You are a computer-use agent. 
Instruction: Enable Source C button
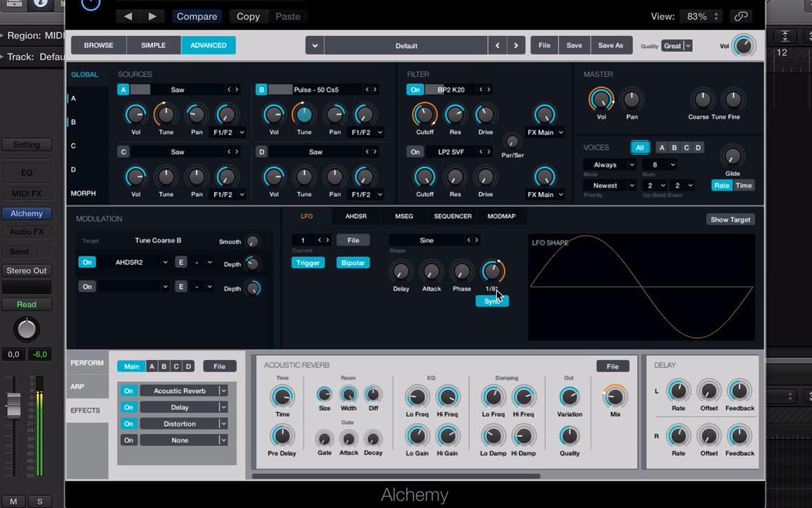123,152
